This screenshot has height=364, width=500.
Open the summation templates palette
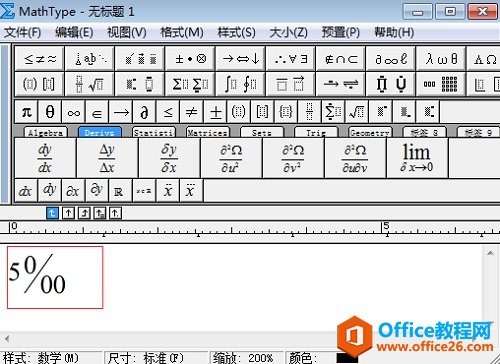pos(190,84)
